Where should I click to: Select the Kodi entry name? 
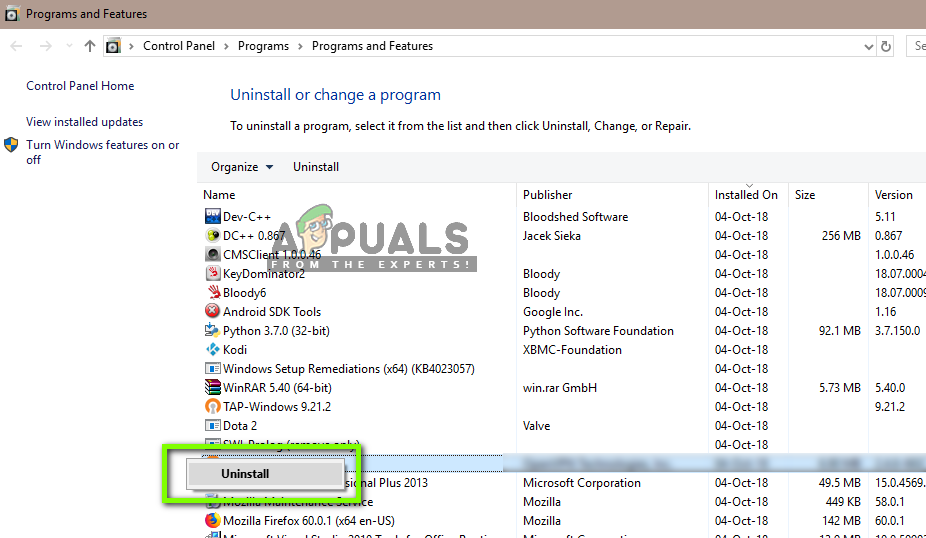[235, 350]
